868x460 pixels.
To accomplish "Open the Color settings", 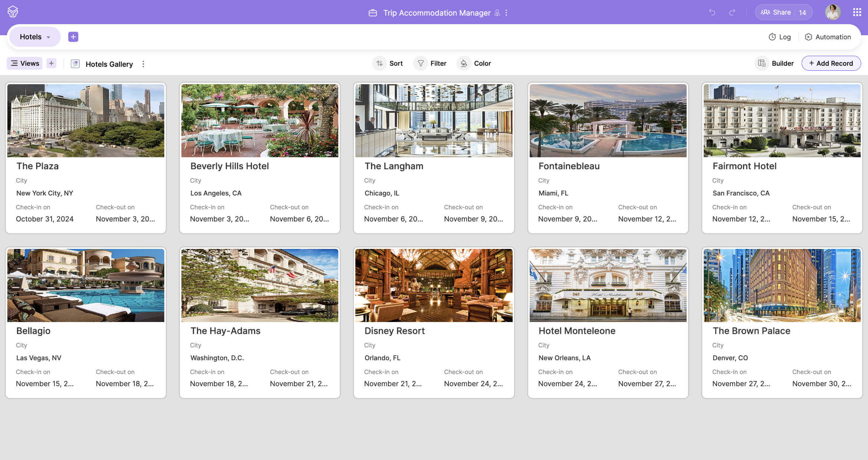I will tap(474, 63).
